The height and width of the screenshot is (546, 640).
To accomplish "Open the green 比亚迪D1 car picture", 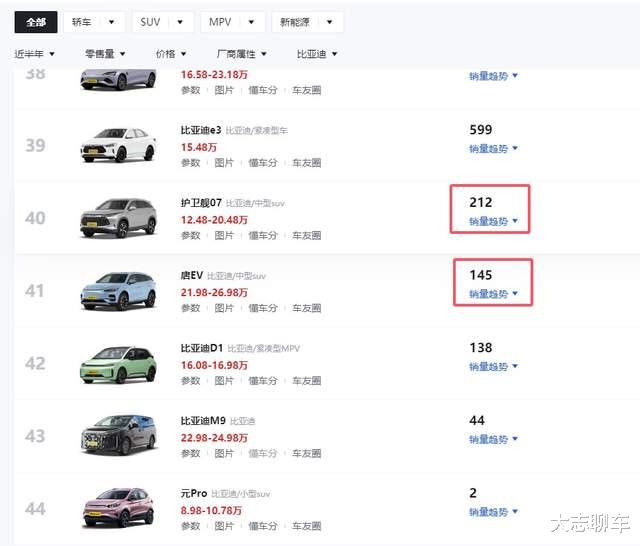I will point(118,364).
